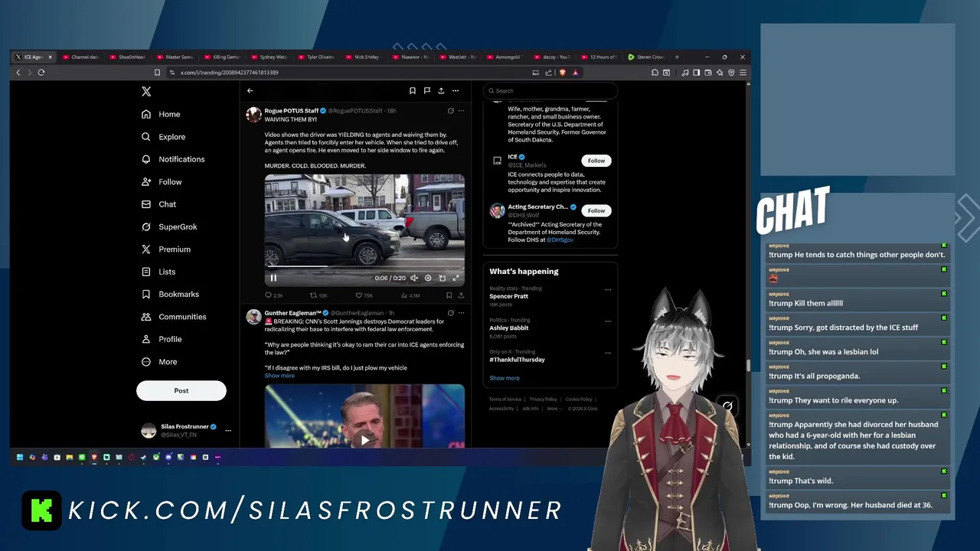The image size is (980, 551).
Task: Click the video progress bar
Action: [x=364, y=266]
